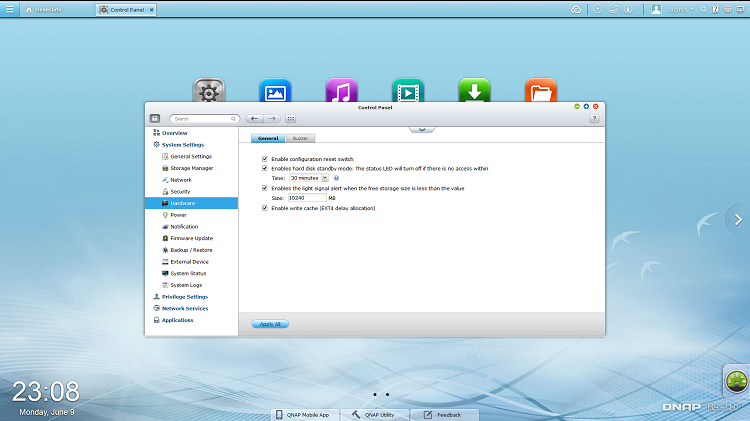Screen dimensions: 750x421
Task: Select Firmware Update in the sidebar
Action: 191,238
